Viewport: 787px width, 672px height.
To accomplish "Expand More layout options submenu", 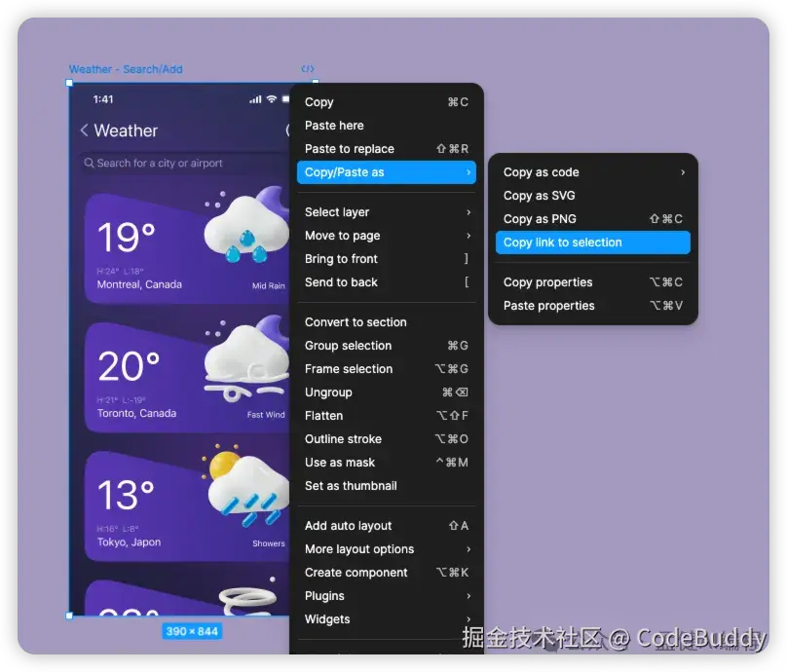I will coord(386,549).
